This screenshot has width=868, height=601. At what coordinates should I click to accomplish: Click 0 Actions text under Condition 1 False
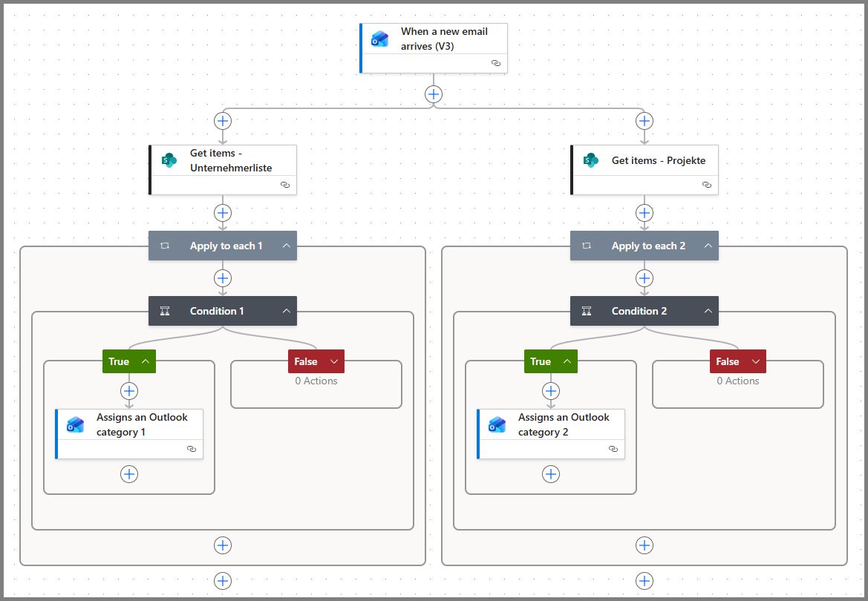click(x=316, y=381)
